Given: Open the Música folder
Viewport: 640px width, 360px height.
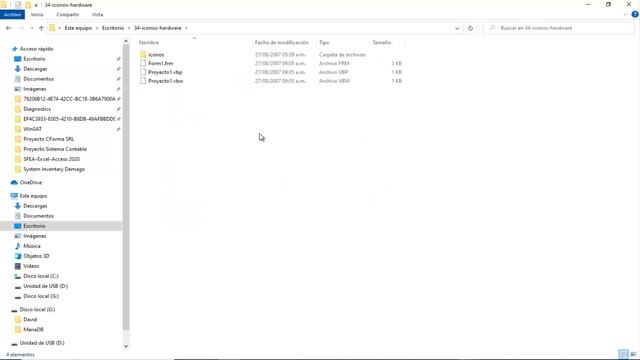Looking at the screenshot, I should (32, 246).
